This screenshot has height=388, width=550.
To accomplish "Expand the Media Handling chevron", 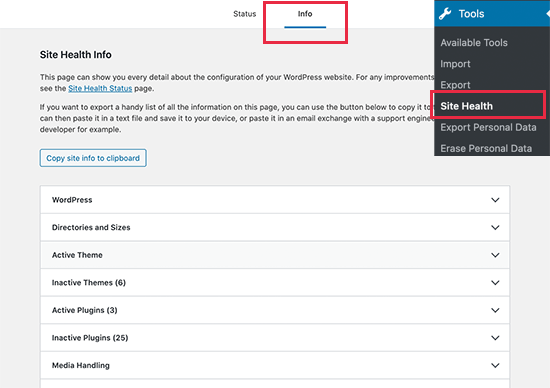I will point(495,366).
